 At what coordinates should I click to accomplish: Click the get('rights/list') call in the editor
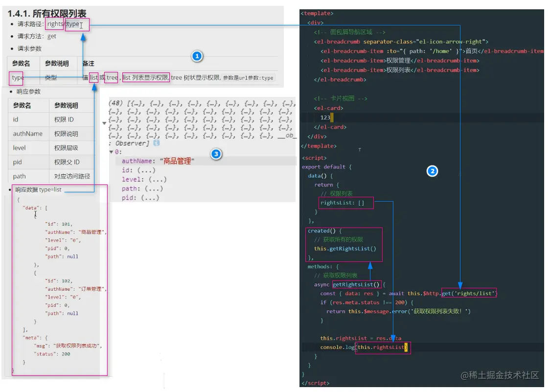click(x=469, y=294)
